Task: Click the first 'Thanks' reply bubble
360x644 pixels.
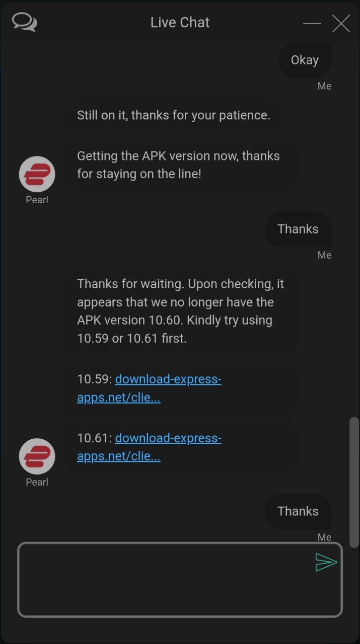Action: (x=298, y=229)
